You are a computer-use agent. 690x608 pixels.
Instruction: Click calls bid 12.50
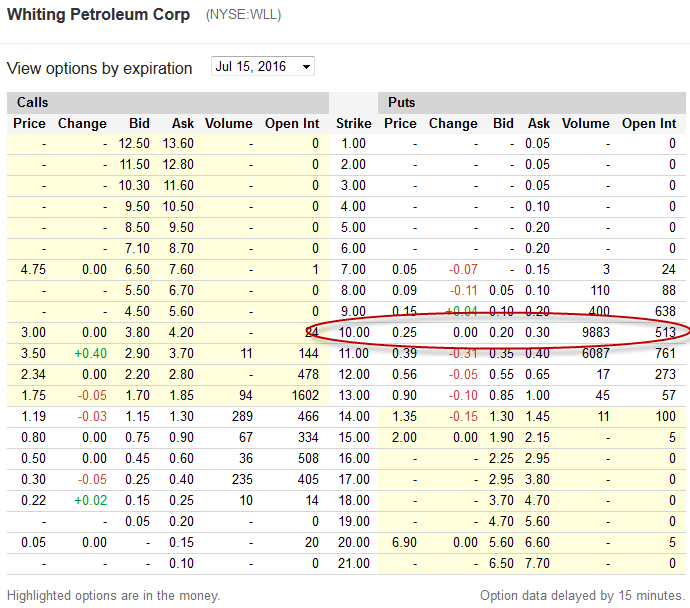click(x=134, y=143)
